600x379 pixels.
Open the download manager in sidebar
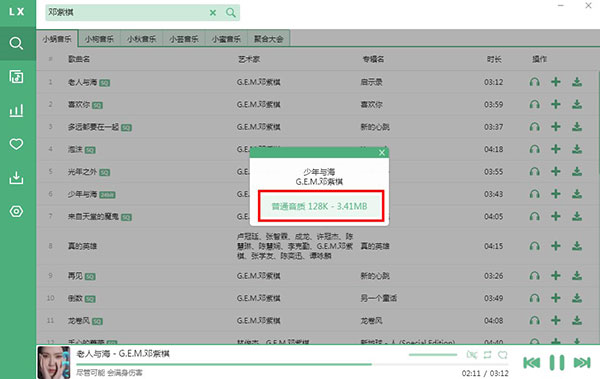(x=16, y=178)
